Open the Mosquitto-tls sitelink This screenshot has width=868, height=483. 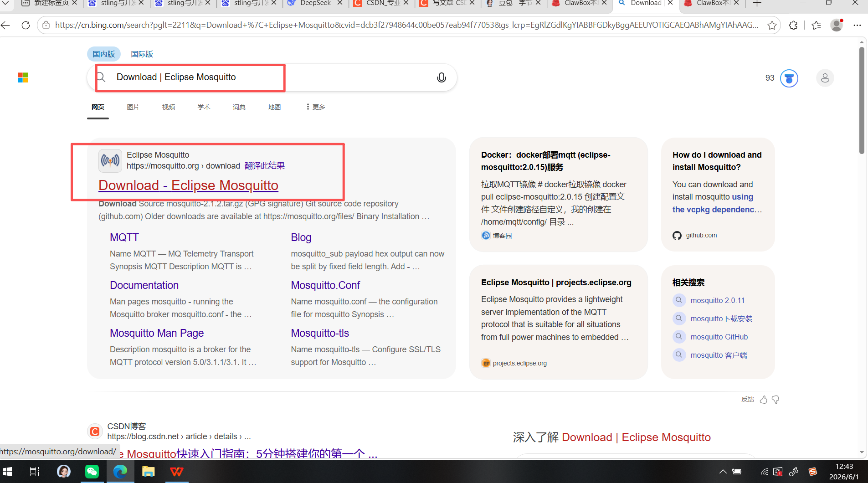(x=320, y=333)
